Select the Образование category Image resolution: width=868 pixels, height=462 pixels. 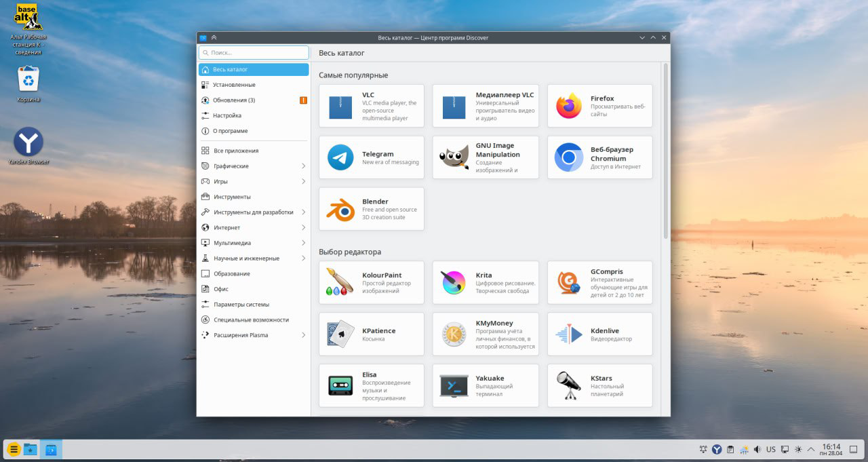pyautogui.click(x=254, y=274)
